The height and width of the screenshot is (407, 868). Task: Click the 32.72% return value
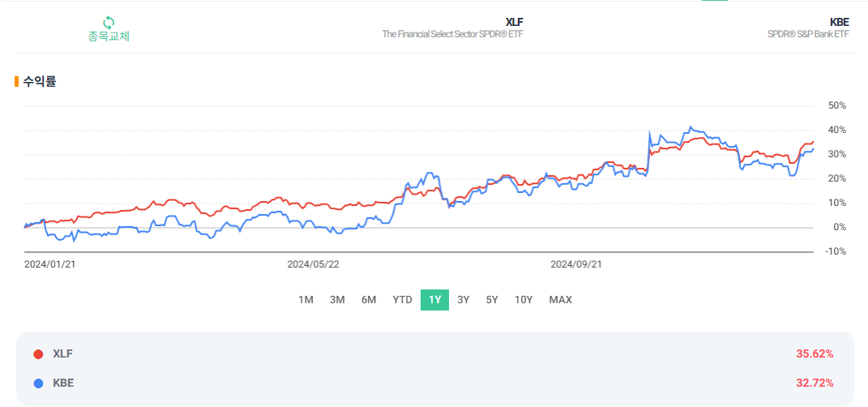815,383
